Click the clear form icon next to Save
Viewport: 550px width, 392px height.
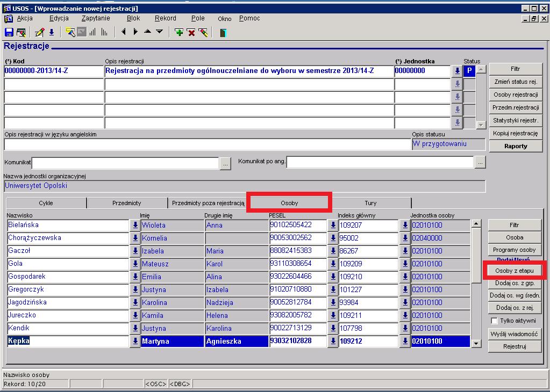(x=21, y=33)
